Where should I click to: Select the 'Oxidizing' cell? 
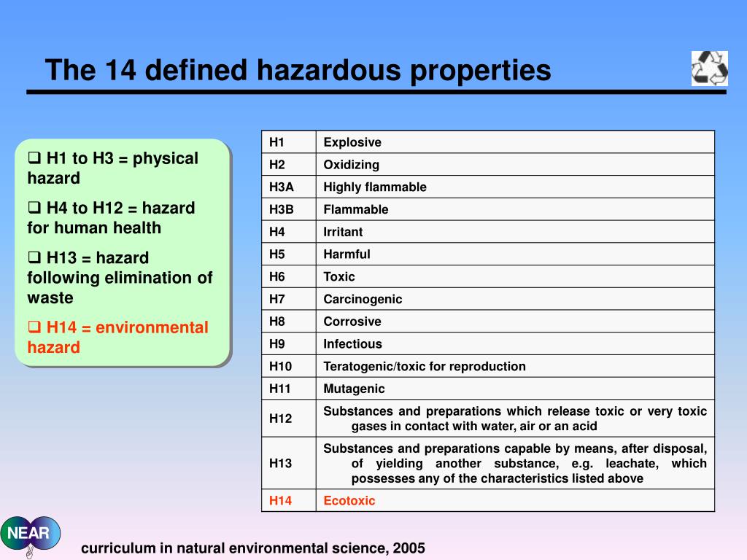515,164
